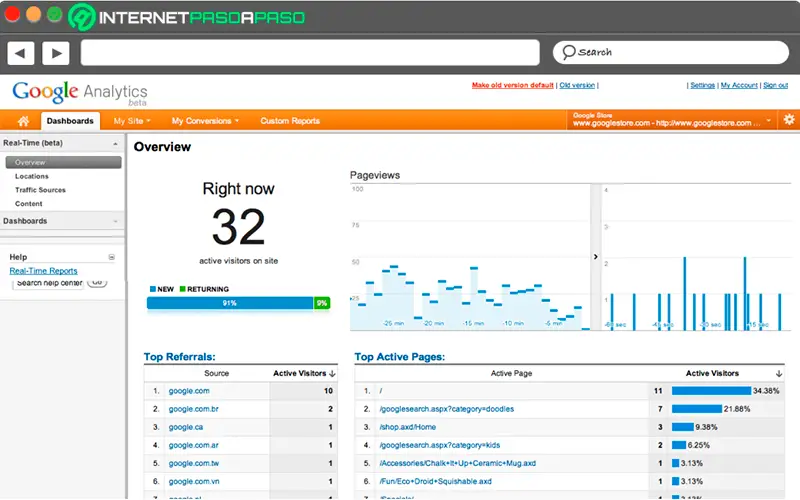The width and height of the screenshot is (800, 500).
Task: Click the browser address bar
Action: (x=310, y=53)
